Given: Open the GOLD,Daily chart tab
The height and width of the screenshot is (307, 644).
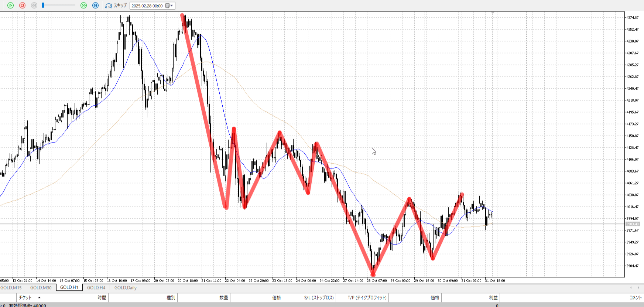Looking at the screenshot, I should pyautogui.click(x=125, y=288).
